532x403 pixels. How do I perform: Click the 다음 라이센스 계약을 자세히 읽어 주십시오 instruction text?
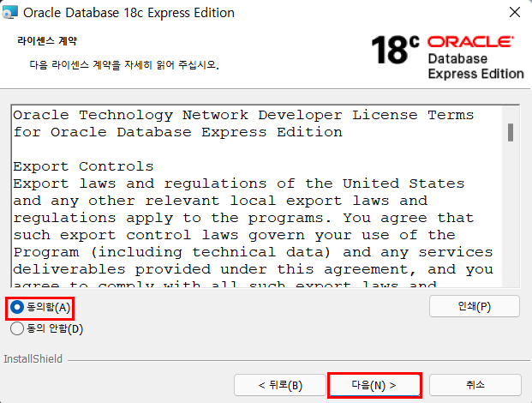point(124,64)
